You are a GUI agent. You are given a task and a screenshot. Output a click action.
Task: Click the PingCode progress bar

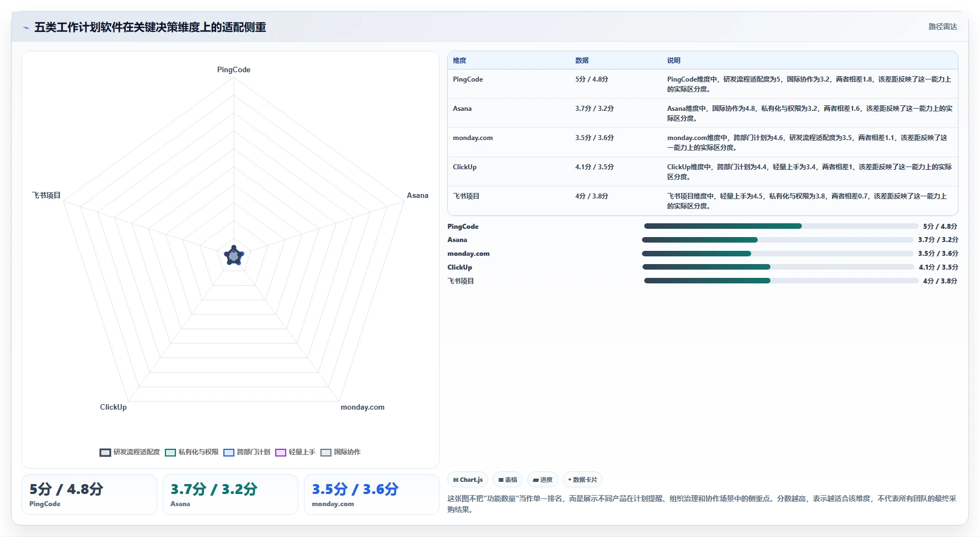pyautogui.click(x=781, y=226)
